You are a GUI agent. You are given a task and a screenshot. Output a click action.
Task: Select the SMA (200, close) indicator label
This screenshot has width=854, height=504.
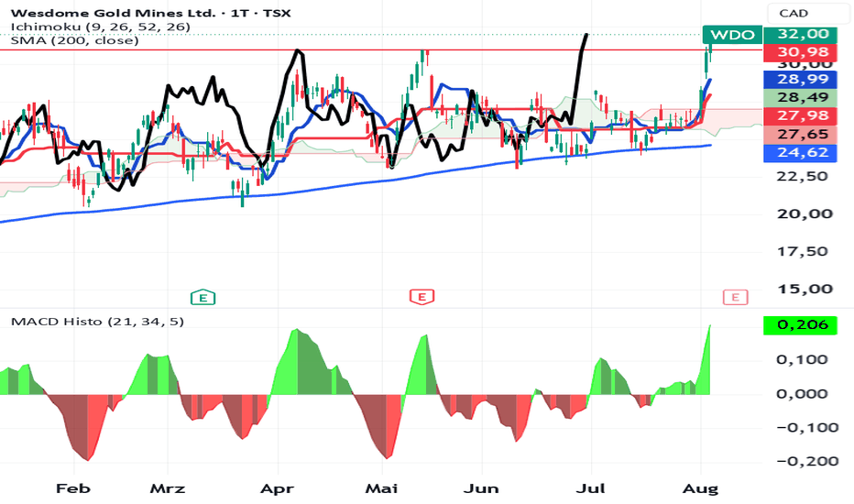[x=74, y=40]
